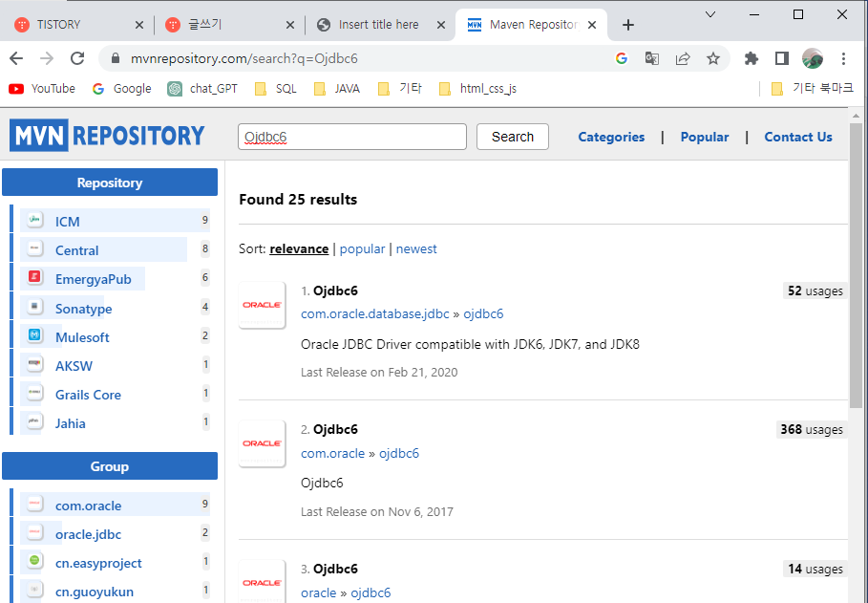Open the 기타 북마크 folder
The height and width of the screenshot is (603, 868).
(812, 89)
